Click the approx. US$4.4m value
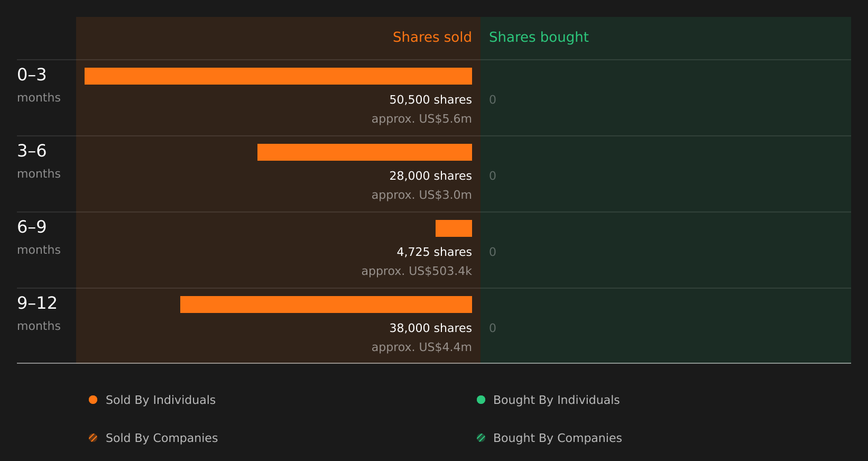The height and width of the screenshot is (461, 868). pyautogui.click(x=421, y=347)
